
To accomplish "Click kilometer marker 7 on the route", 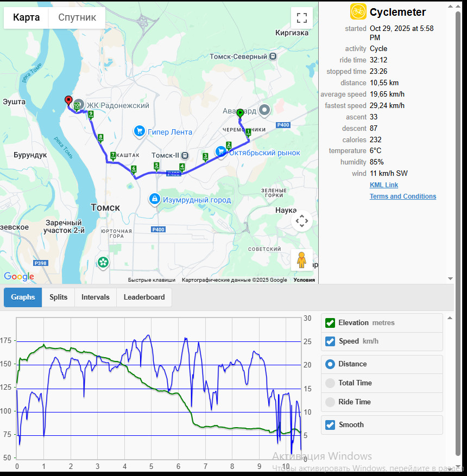I will [x=113, y=156].
